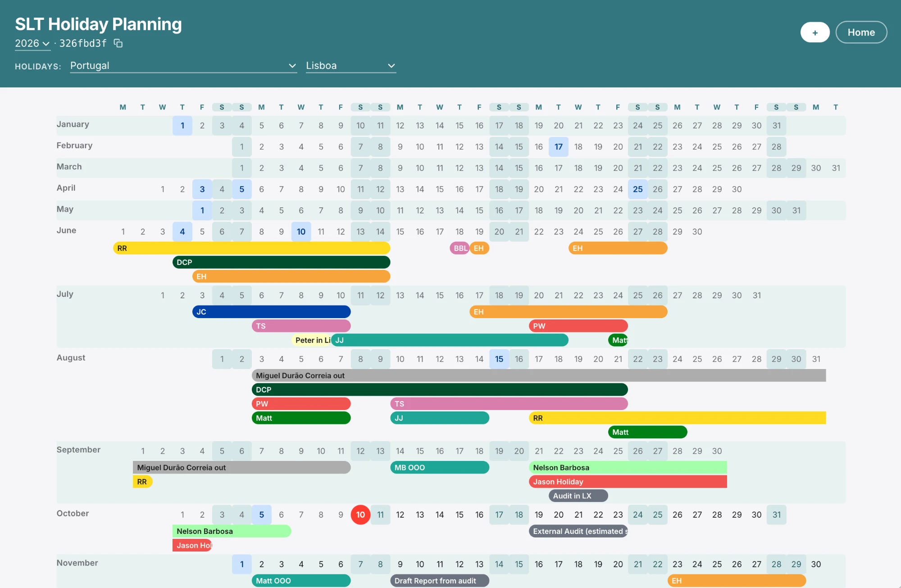The width and height of the screenshot is (901, 588).
Task: Select the small RR event in September
Action: click(142, 482)
